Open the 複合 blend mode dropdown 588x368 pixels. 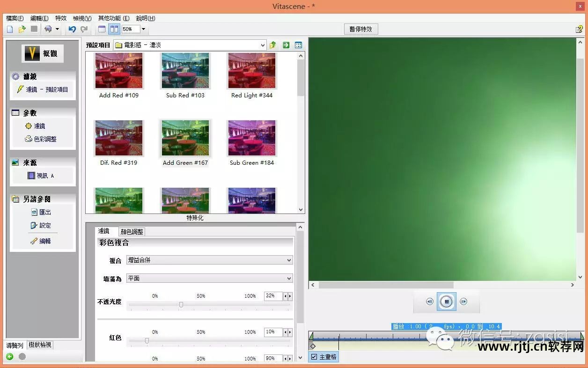[x=210, y=260]
